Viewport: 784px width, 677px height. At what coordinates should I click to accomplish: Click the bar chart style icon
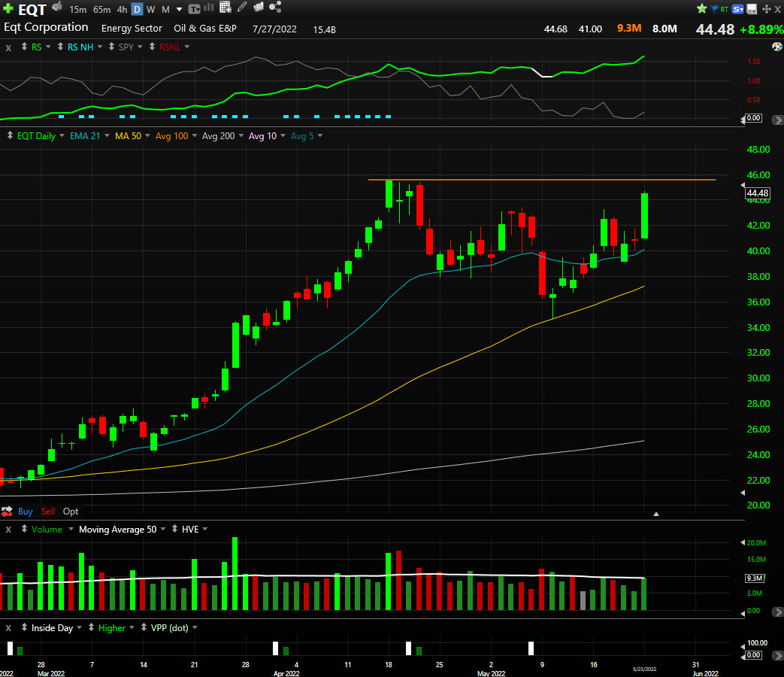(209, 8)
